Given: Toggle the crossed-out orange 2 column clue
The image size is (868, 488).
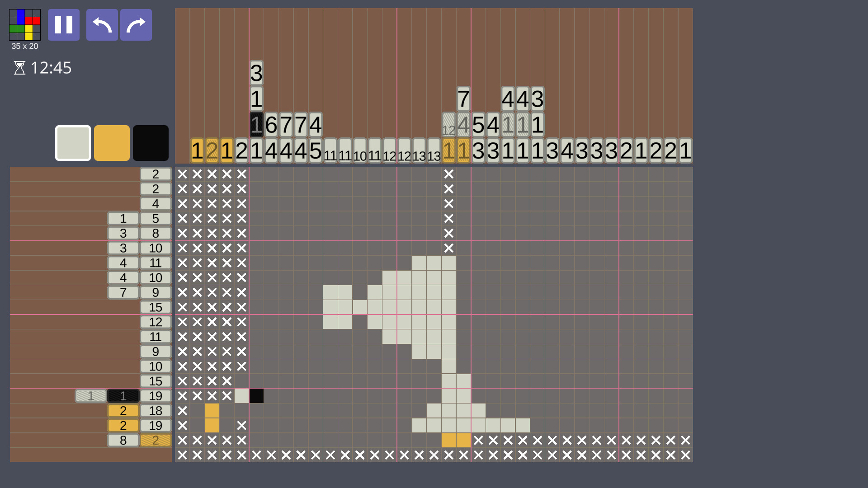Looking at the screenshot, I should pyautogui.click(x=212, y=151).
